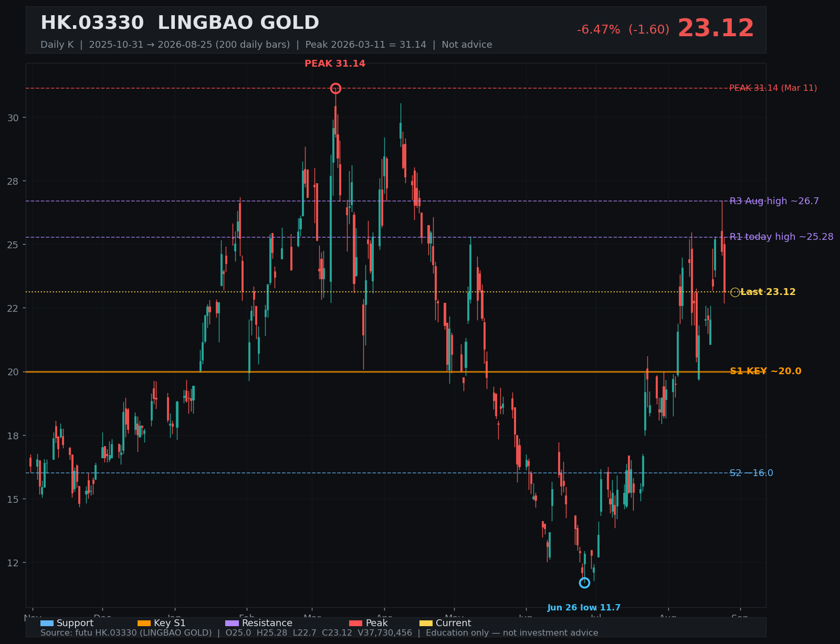Click the 'Last 23.12' price label
The image size is (840, 644).
coord(768,292)
